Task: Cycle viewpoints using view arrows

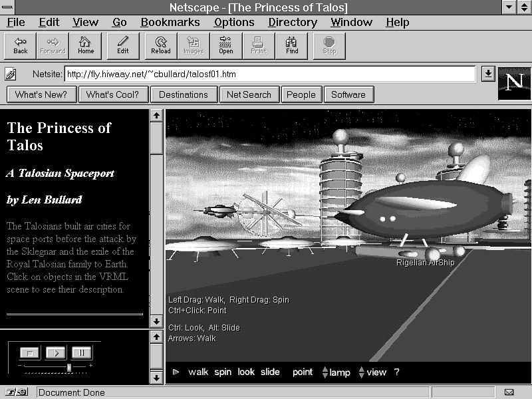Action: point(362,372)
